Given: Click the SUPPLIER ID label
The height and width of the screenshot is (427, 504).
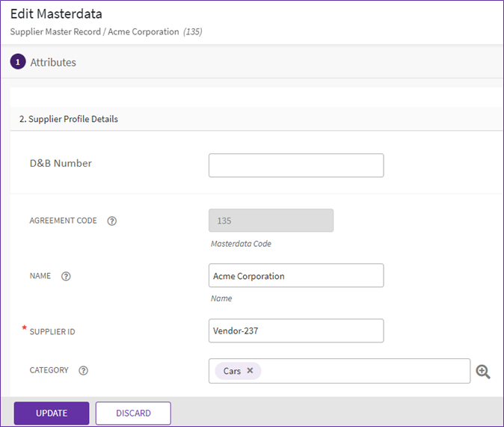Looking at the screenshot, I should (x=52, y=331).
